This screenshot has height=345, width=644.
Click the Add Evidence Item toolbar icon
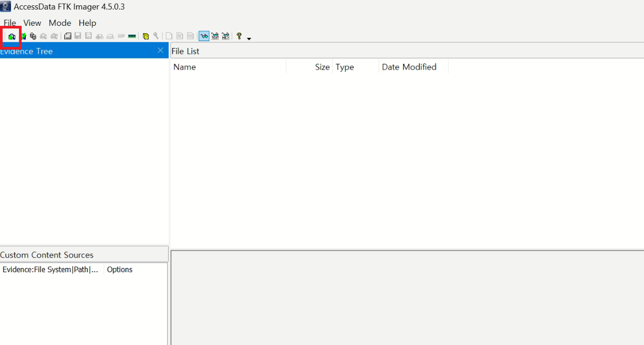click(x=12, y=36)
